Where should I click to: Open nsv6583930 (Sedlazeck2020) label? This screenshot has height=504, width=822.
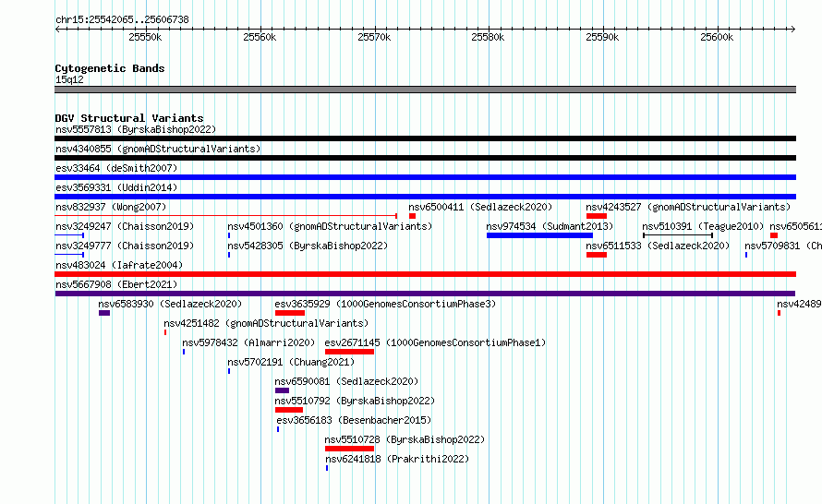[x=170, y=304]
